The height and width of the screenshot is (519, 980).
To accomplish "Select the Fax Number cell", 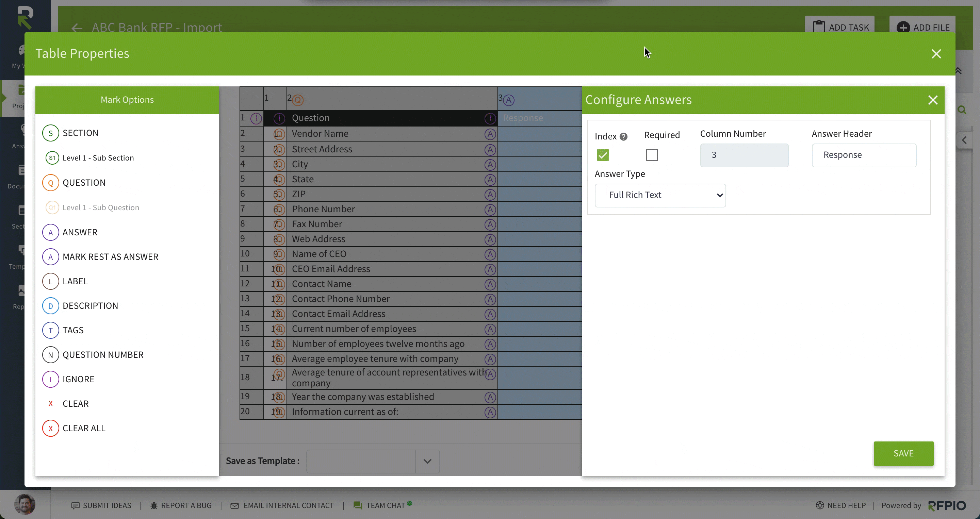I will pos(392,224).
